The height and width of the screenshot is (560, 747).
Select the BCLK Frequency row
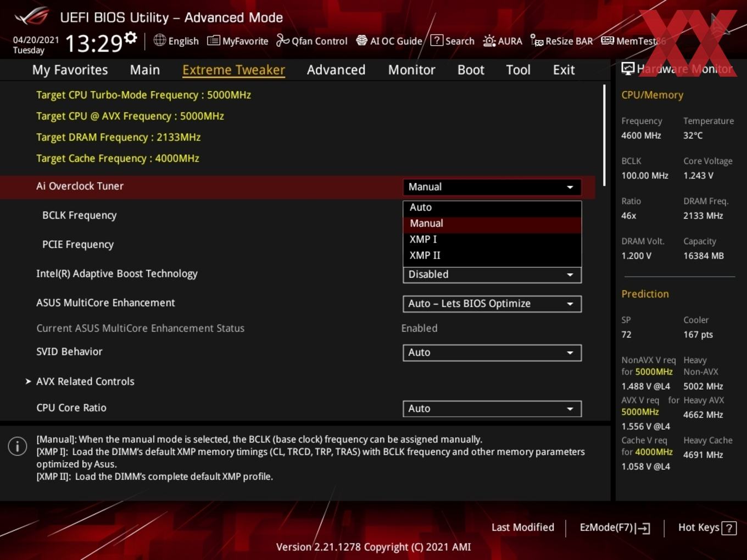pos(79,215)
